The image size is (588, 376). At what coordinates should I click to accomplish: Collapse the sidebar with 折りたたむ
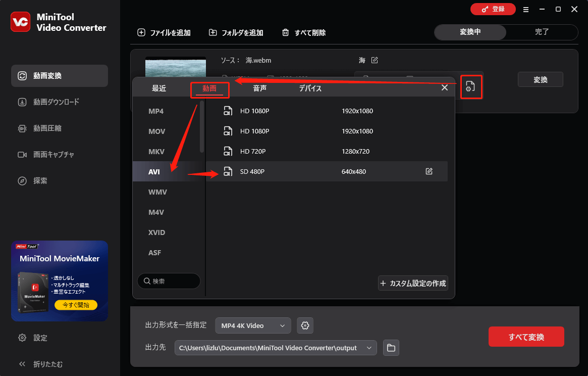click(x=40, y=364)
